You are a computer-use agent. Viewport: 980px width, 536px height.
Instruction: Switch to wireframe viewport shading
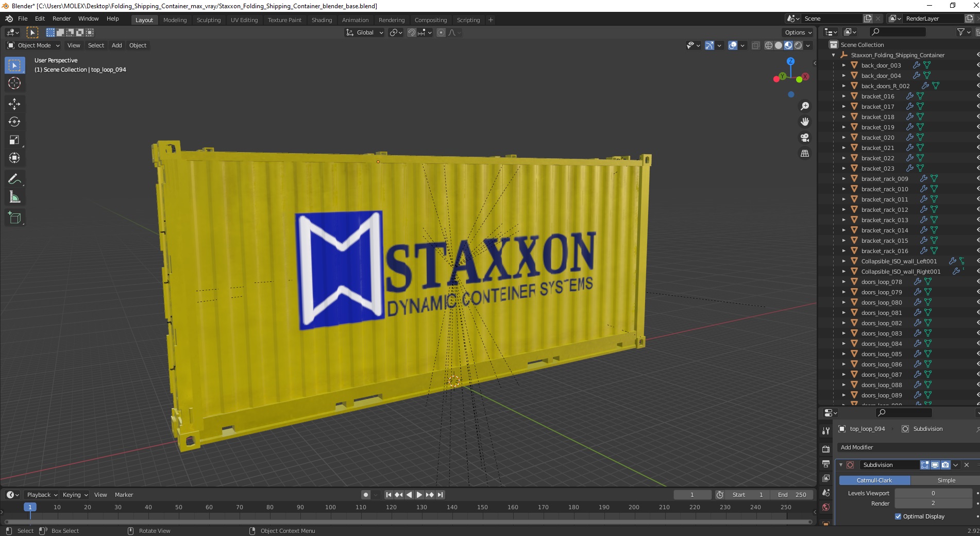point(769,45)
